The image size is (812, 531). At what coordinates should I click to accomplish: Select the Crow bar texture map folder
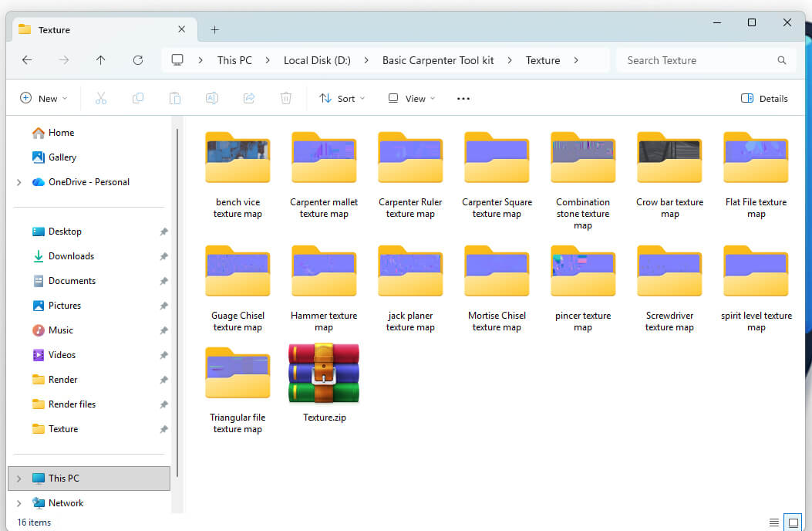click(669, 175)
